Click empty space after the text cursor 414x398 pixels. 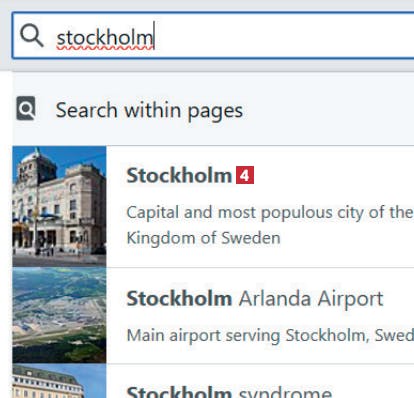pos(283,36)
